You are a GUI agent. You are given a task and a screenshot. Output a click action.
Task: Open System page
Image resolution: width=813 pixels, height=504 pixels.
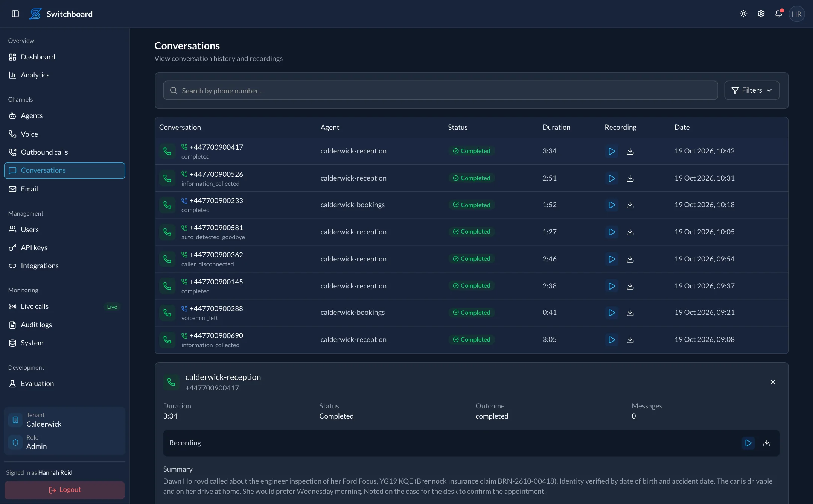[x=64, y=343]
